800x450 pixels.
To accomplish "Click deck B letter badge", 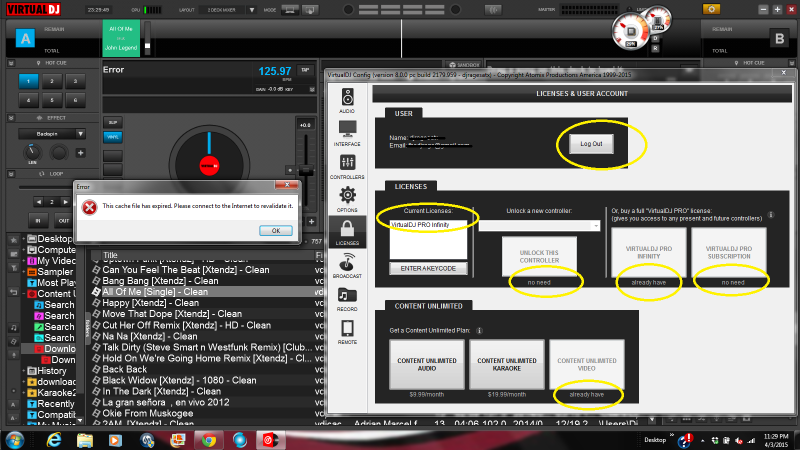I will pos(779,38).
